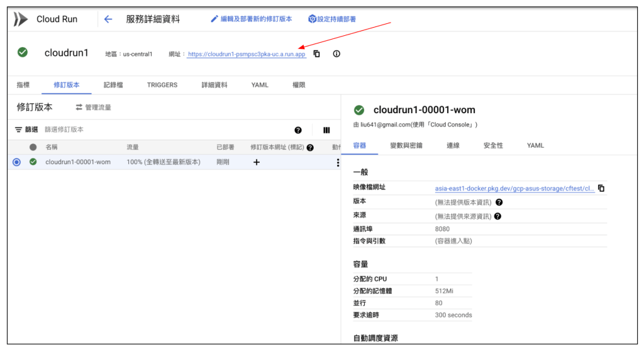This screenshot has width=644, height=351.
Task: Switch to the 記錄檔 tab
Action: pos(113,85)
